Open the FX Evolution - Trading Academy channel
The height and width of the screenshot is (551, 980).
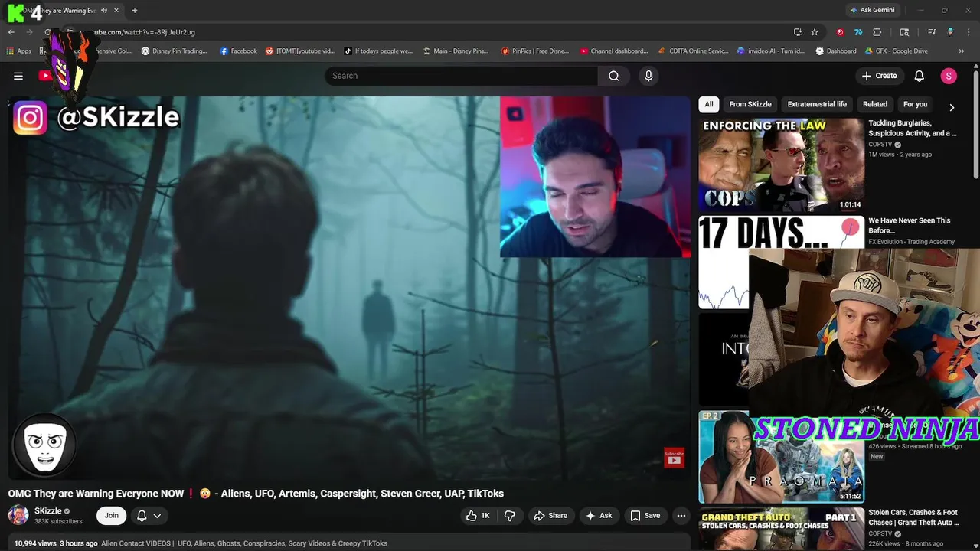coord(911,242)
